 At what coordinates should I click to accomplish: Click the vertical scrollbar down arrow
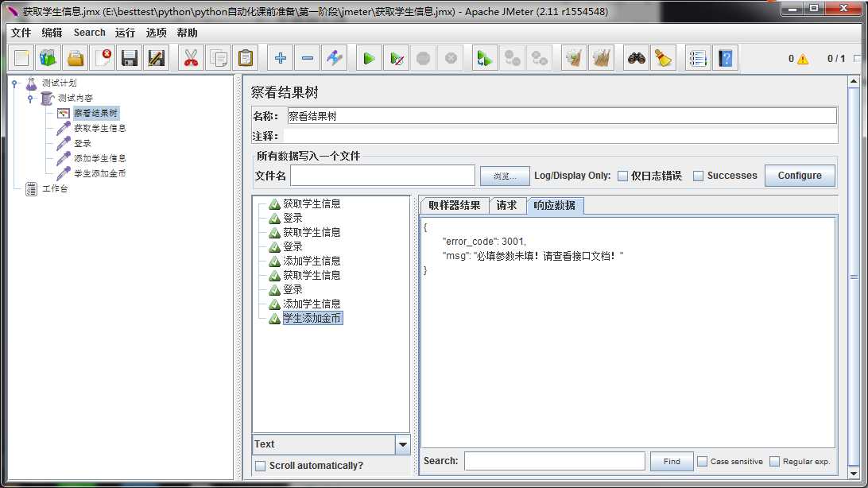854,474
